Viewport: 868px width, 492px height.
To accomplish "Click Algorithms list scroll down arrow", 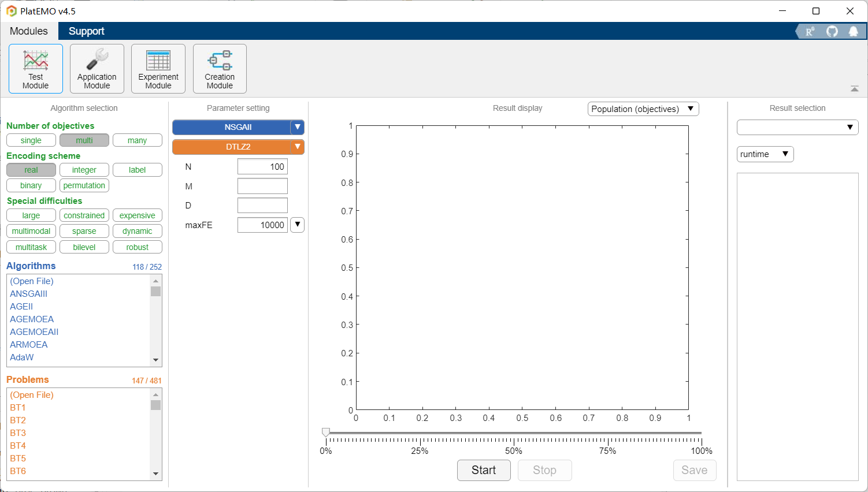I will (155, 360).
